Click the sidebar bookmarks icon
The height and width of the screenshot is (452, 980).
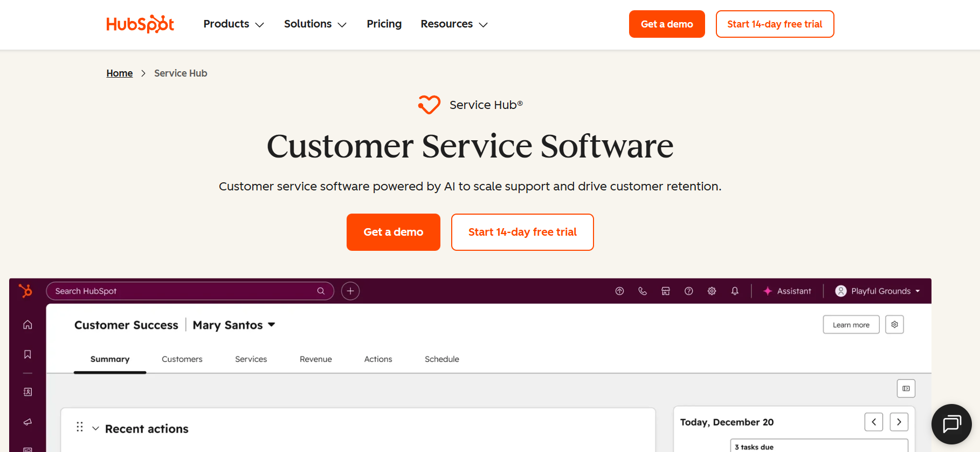pos(27,354)
